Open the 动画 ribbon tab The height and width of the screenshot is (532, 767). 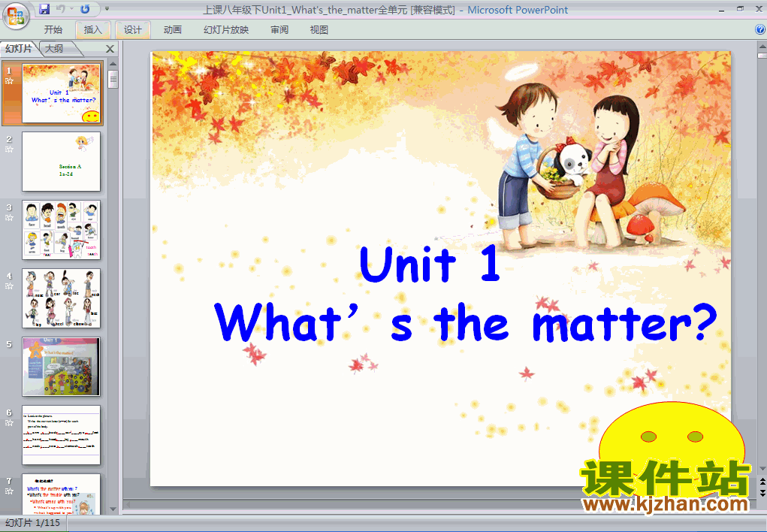click(x=172, y=30)
